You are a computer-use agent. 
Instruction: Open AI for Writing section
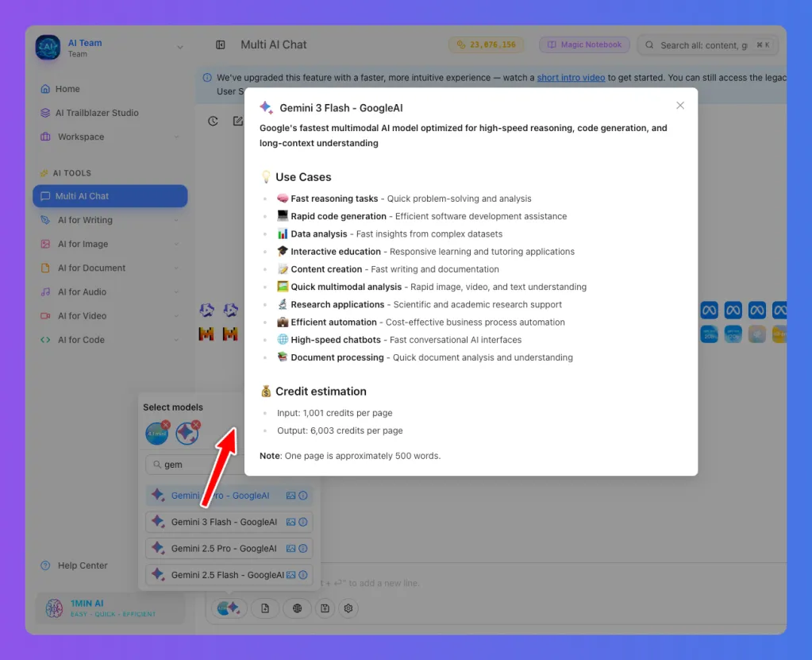[110, 220]
